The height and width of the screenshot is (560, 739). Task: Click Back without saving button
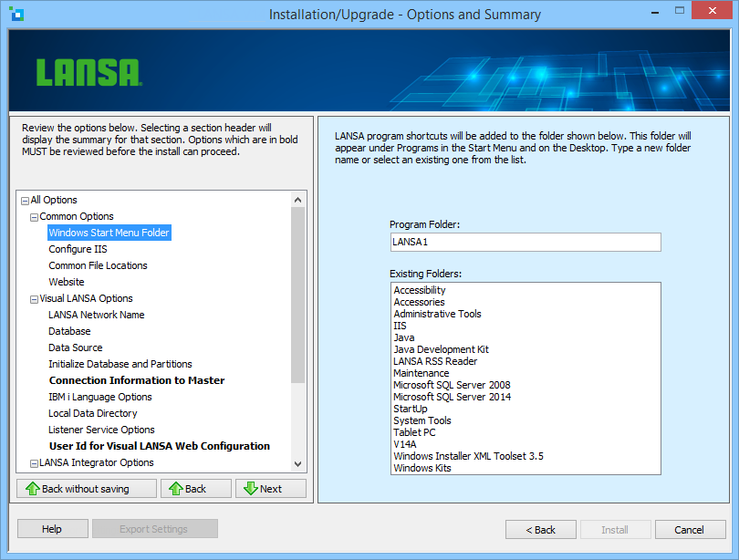pyautogui.click(x=87, y=489)
